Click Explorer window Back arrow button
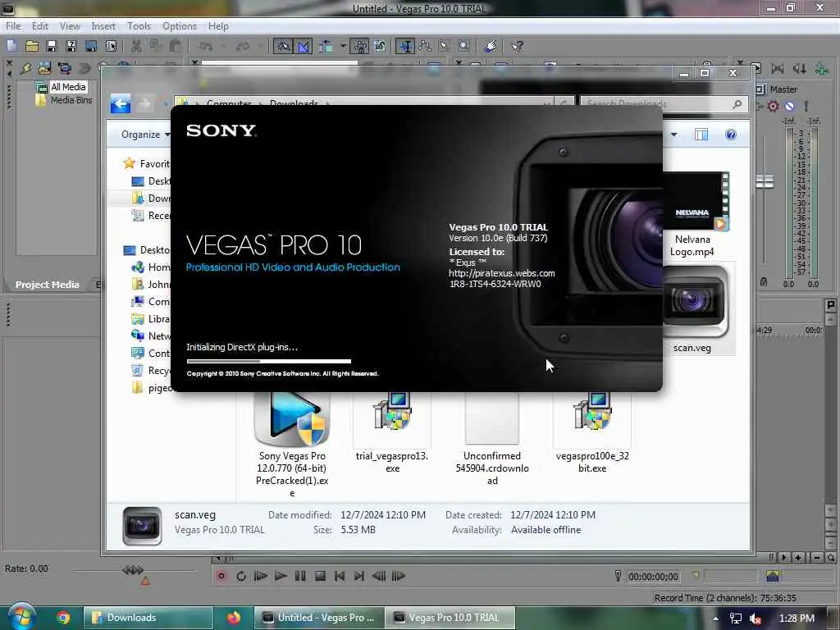Image resolution: width=840 pixels, height=630 pixels. pyautogui.click(x=121, y=103)
